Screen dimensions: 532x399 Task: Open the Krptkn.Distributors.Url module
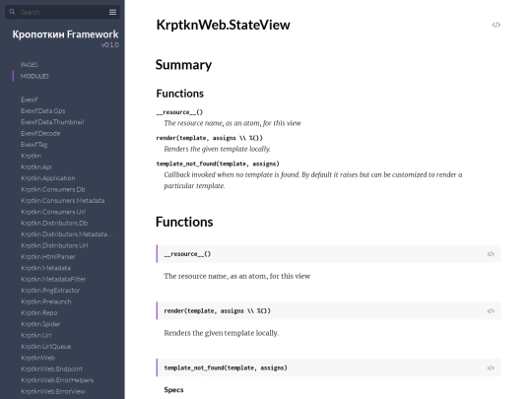(x=54, y=245)
